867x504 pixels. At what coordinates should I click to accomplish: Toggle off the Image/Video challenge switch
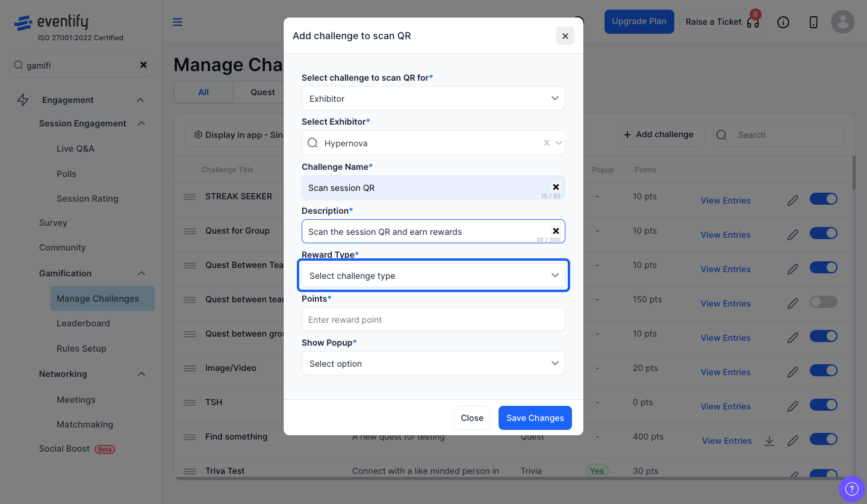(x=824, y=370)
